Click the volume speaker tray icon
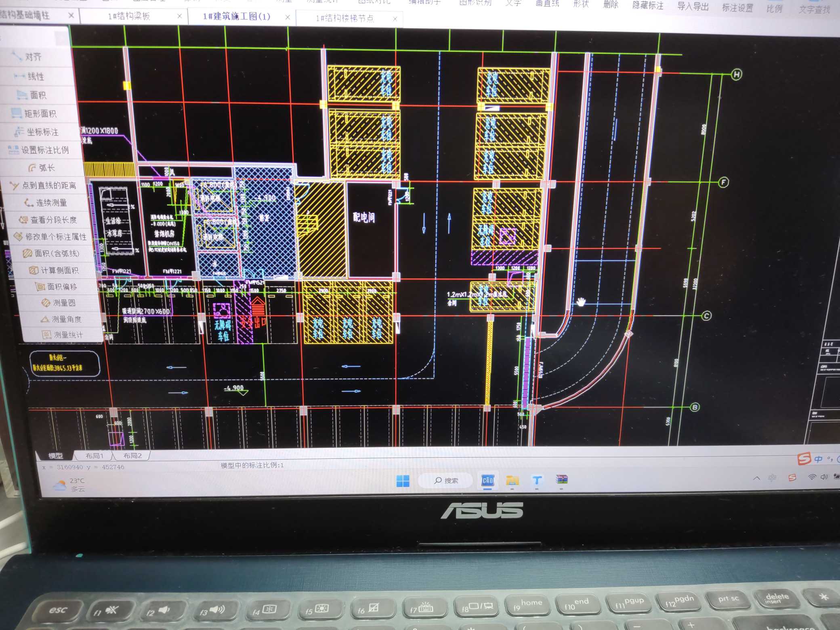840x630 pixels. click(x=824, y=477)
